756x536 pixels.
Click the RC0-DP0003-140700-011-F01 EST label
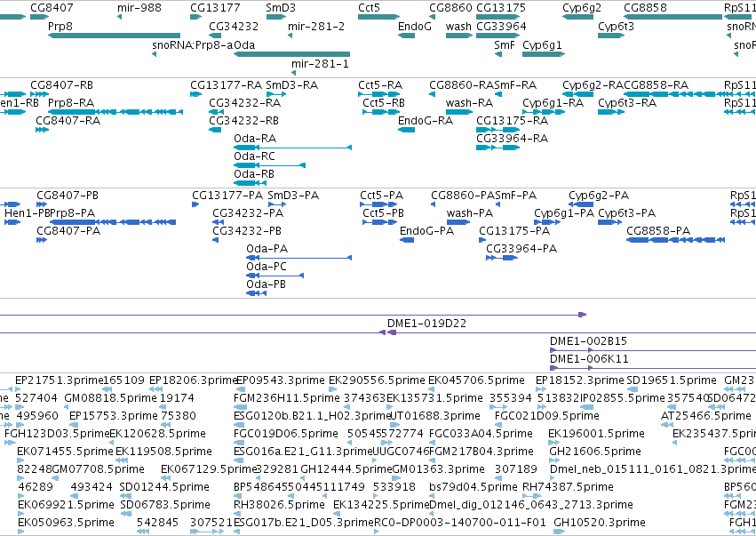[x=460, y=523]
